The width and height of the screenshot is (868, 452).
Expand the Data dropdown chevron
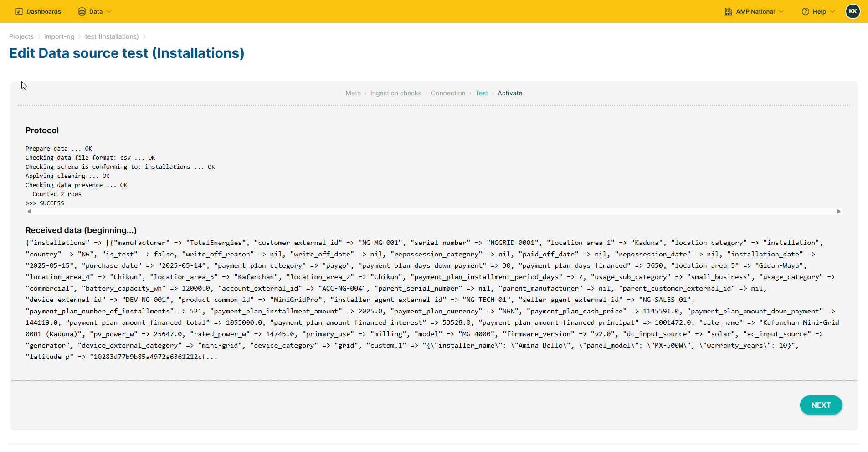(x=109, y=11)
